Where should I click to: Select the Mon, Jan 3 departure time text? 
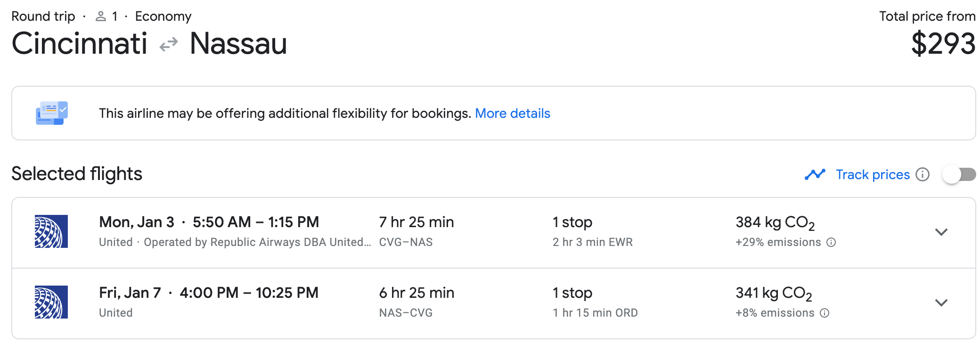pos(256,222)
